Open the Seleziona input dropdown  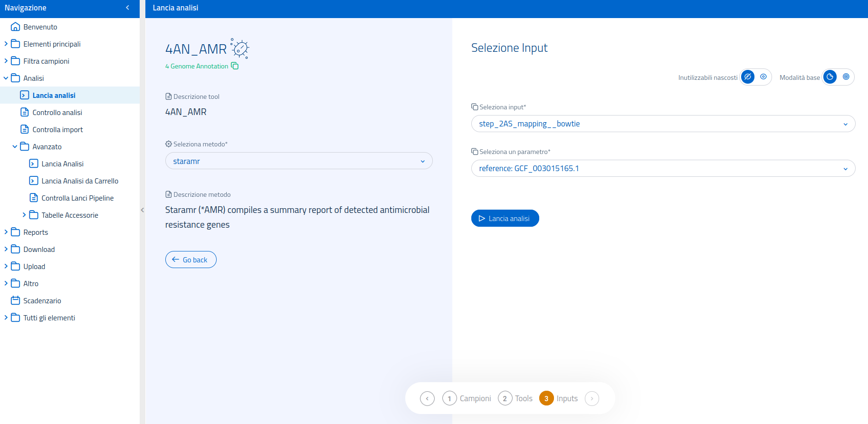click(663, 124)
